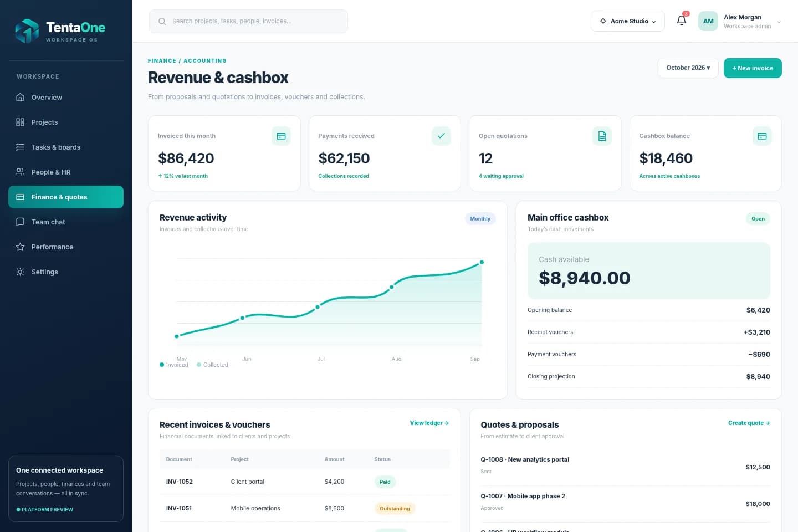Viewport: 798px width, 532px height.
Task: Click the Invoiced legend color dot
Action: [x=162, y=365]
